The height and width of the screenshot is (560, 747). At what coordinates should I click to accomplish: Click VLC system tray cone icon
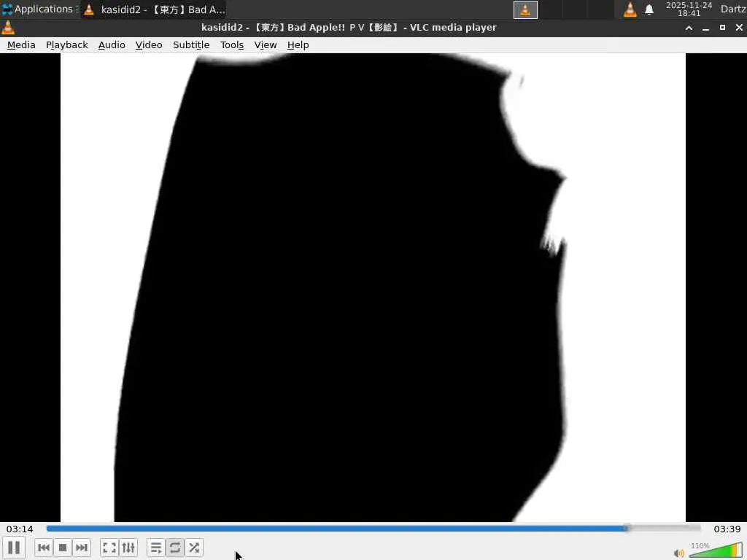630,9
